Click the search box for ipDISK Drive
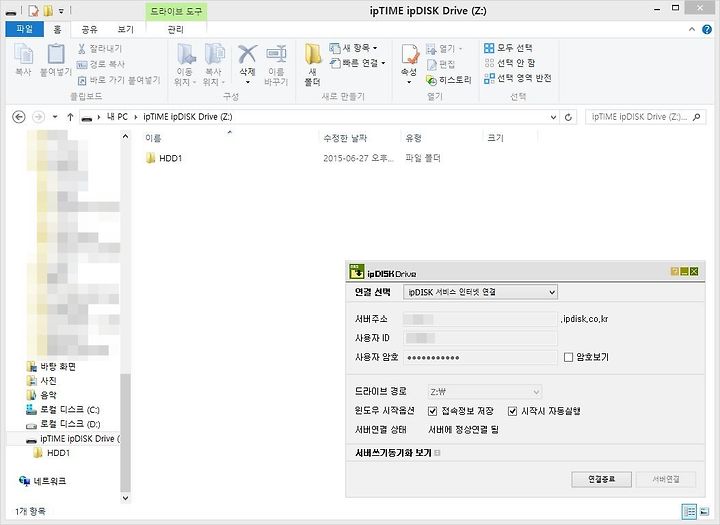 [x=645, y=117]
